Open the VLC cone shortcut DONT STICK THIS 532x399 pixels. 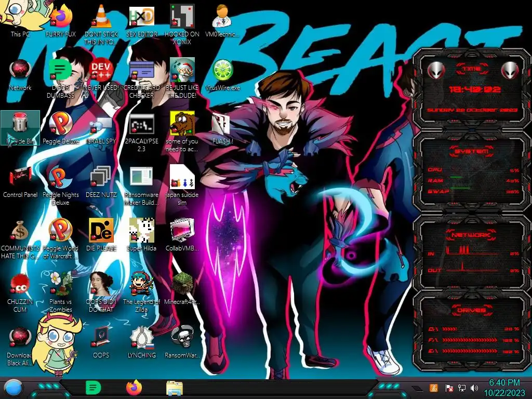point(101,24)
